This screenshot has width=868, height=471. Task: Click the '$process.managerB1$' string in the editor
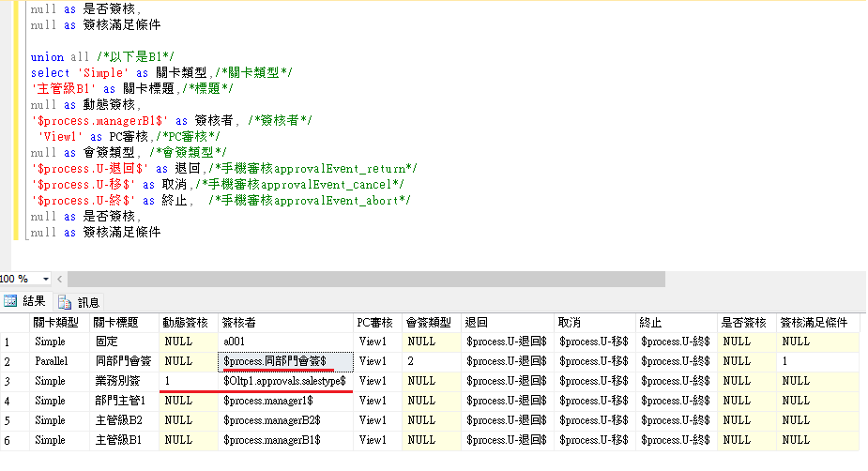[x=99, y=121]
